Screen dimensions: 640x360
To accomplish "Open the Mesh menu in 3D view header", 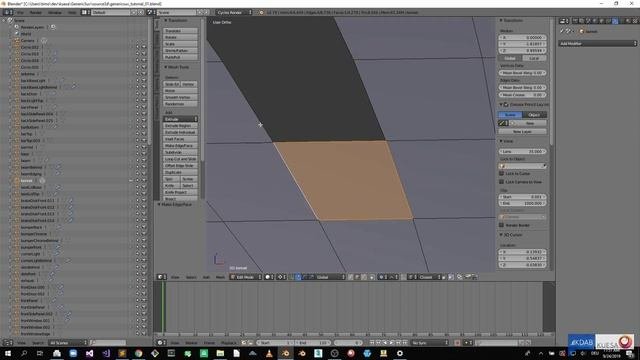I will point(220,277).
